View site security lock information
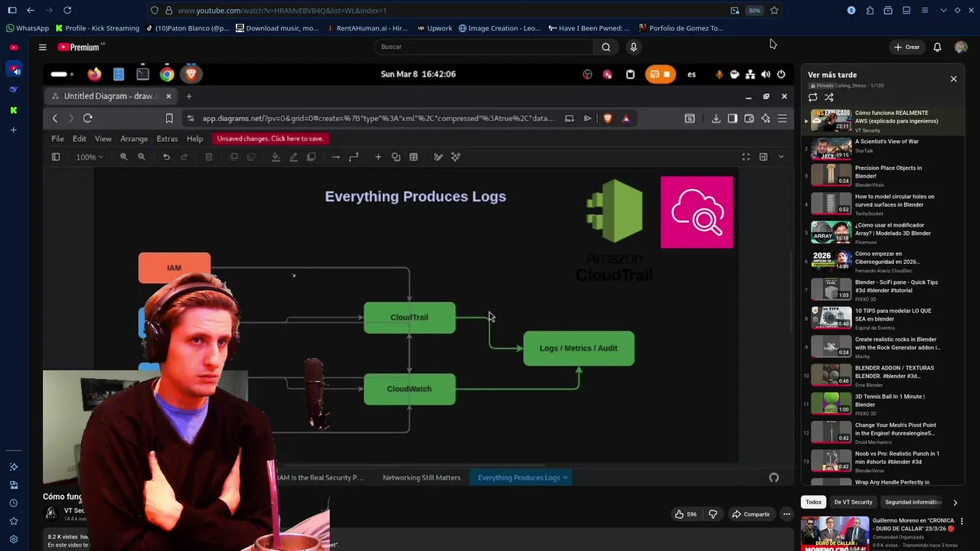This screenshot has height=551, width=980. [168, 11]
